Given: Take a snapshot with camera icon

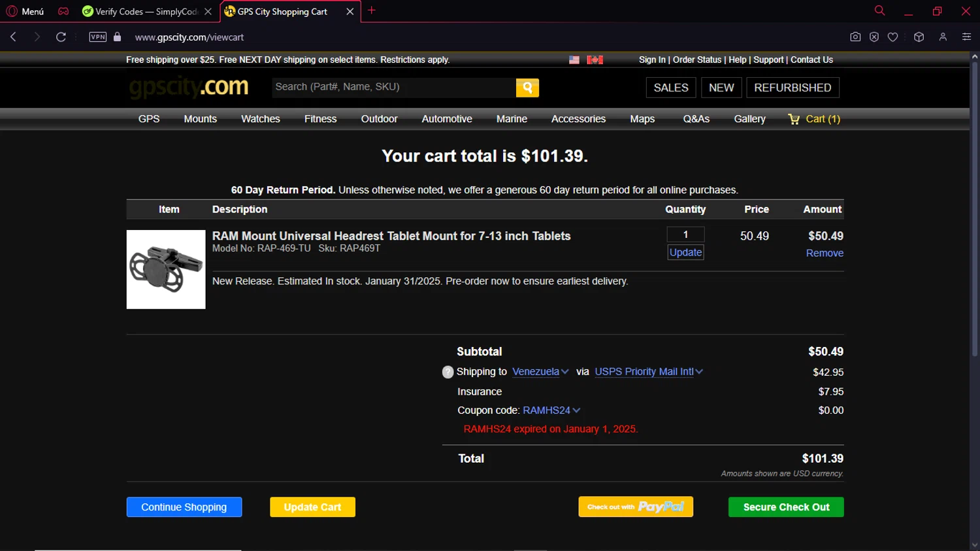Looking at the screenshot, I should click(x=855, y=37).
